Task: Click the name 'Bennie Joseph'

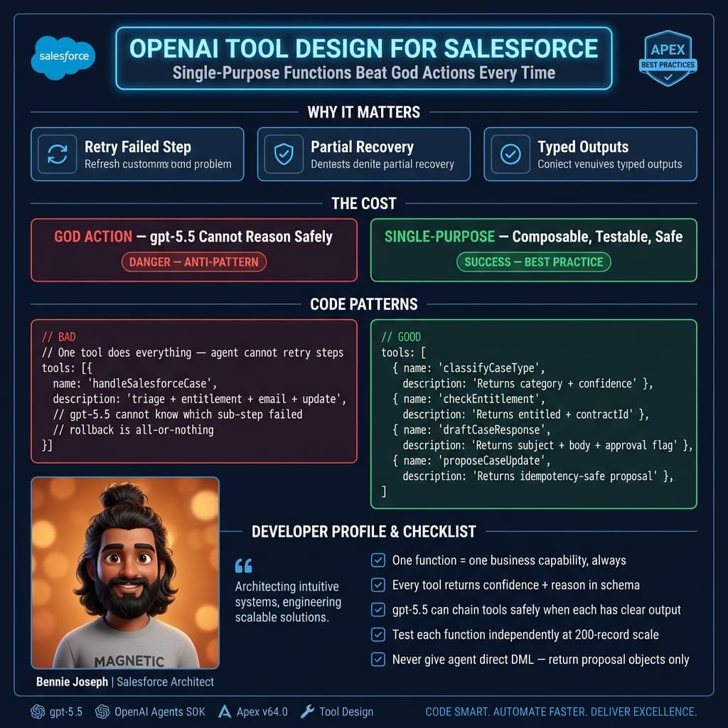Action: tap(72, 682)
